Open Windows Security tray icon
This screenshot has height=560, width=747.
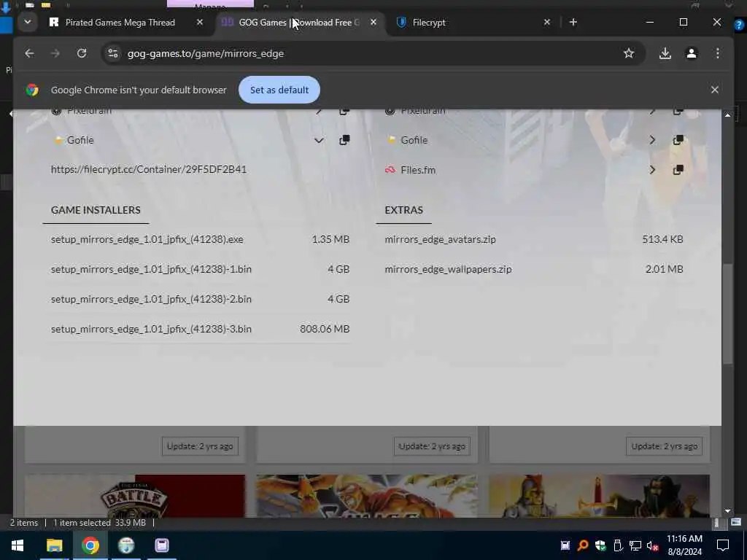pos(600,545)
